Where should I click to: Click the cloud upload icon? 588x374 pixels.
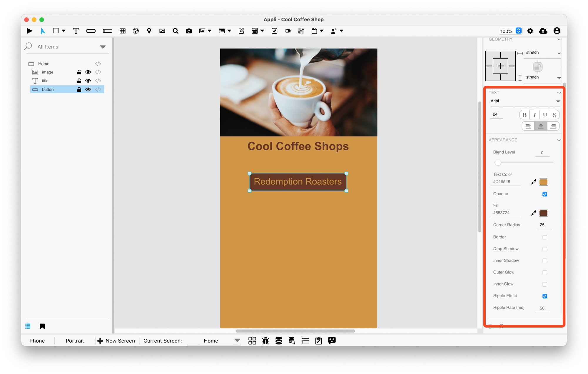point(543,31)
